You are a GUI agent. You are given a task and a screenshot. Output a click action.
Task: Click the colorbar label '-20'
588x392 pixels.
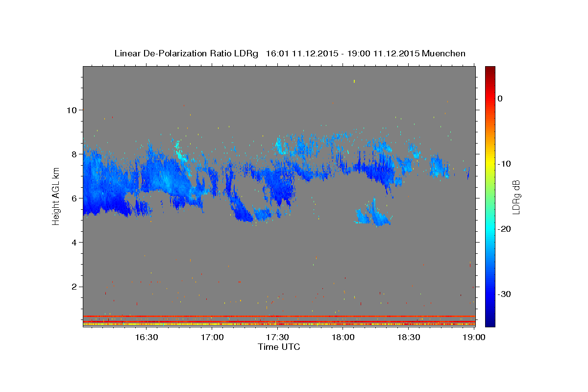click(x=505, y=229)
